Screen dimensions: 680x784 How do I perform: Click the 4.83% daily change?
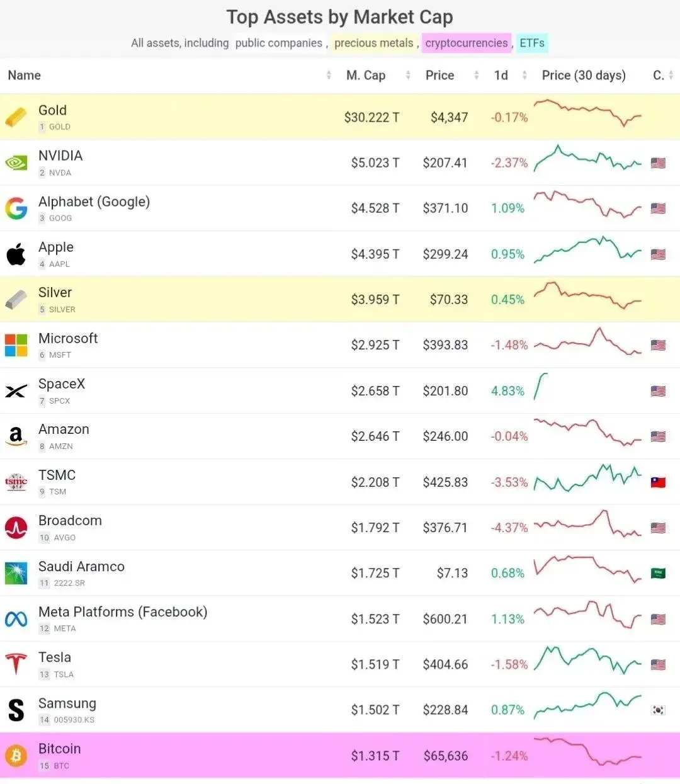point(507,391)
